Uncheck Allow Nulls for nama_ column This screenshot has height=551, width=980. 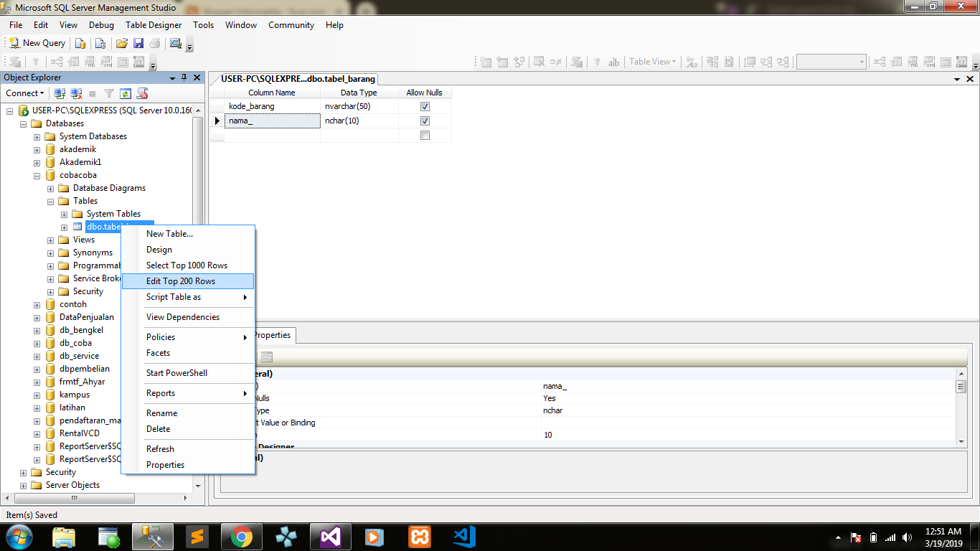[425, 121]
